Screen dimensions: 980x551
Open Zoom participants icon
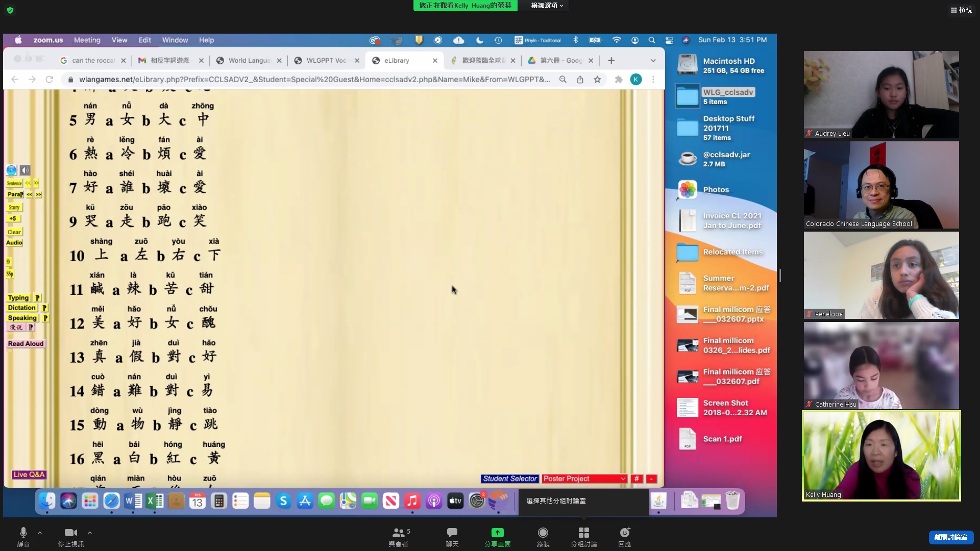click(398, 533)
